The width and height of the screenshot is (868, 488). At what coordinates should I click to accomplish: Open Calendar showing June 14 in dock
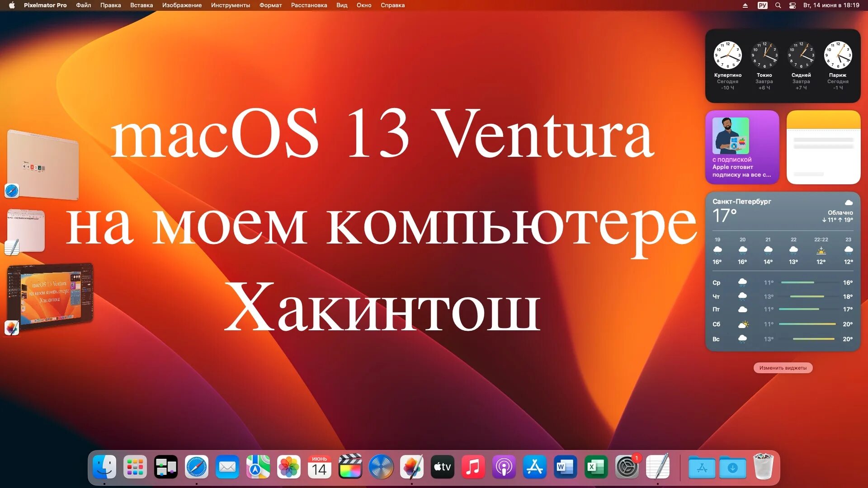pos(320,467)
